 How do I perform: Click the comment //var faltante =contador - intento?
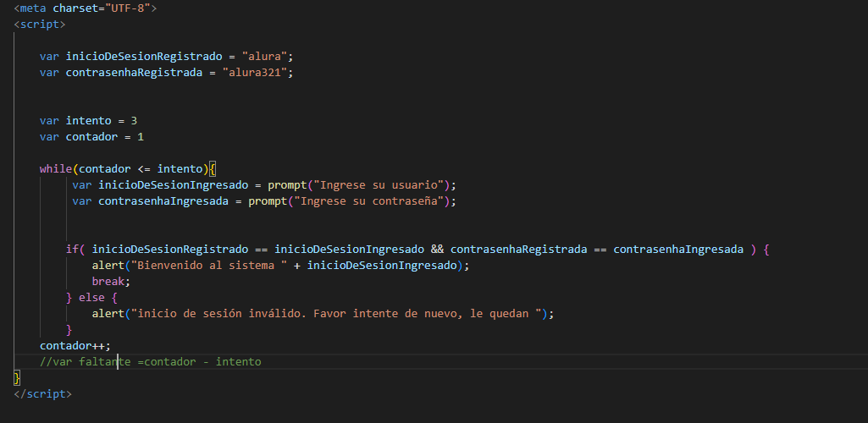151,362
